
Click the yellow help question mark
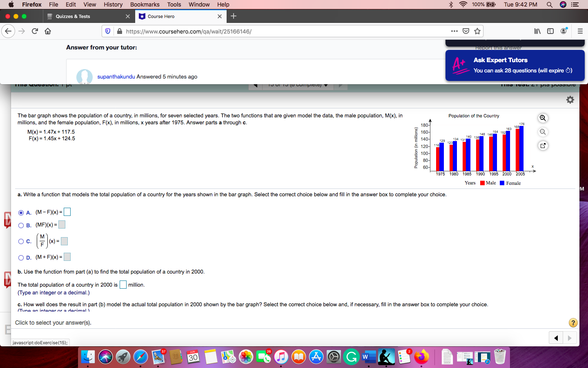pos(573,323)
